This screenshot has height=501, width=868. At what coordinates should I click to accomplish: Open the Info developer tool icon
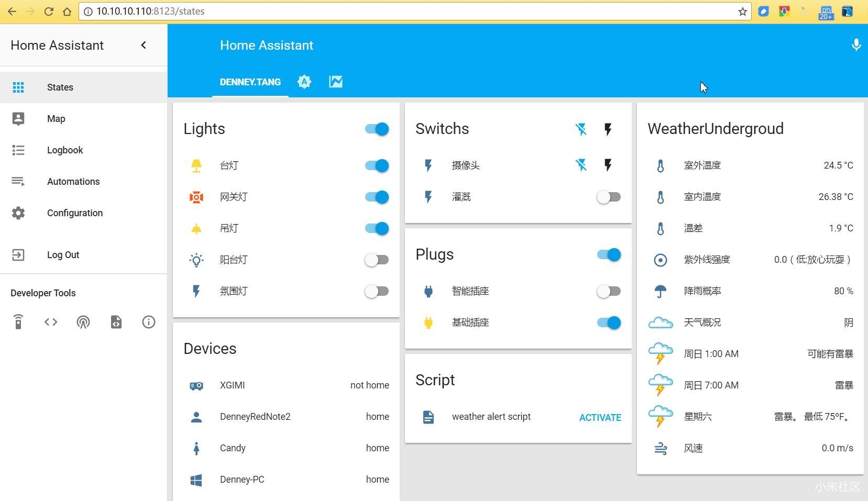149,322
